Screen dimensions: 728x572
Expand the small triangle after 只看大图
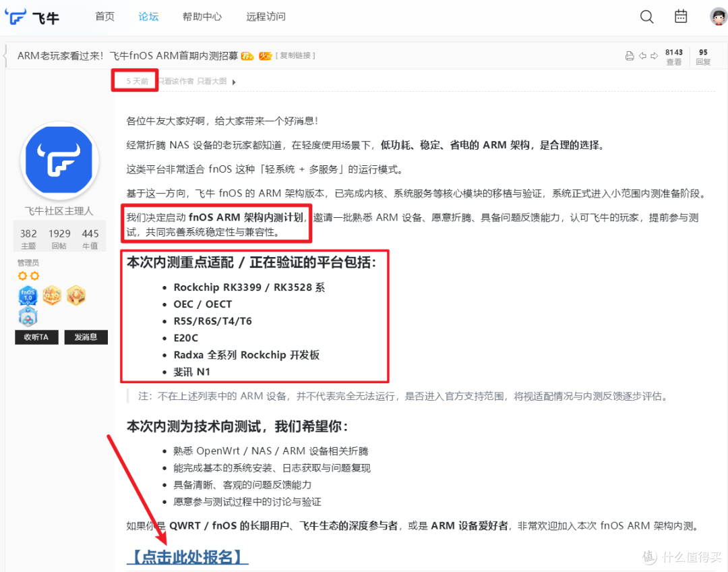click(234, 82)
